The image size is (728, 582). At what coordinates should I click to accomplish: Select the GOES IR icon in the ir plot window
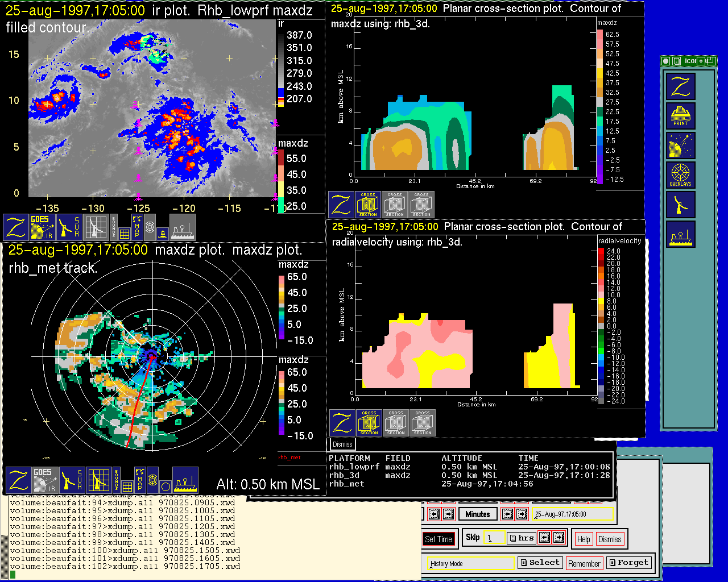(x=42, y=227)
